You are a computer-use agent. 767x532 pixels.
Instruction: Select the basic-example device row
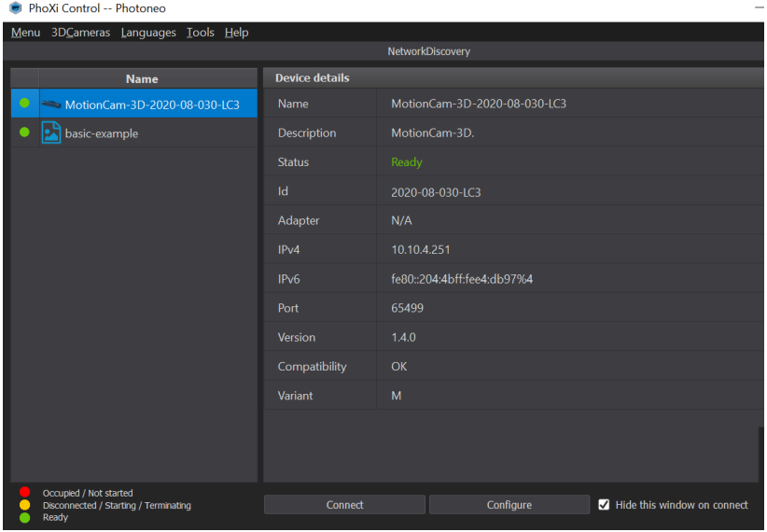[140, 133]
